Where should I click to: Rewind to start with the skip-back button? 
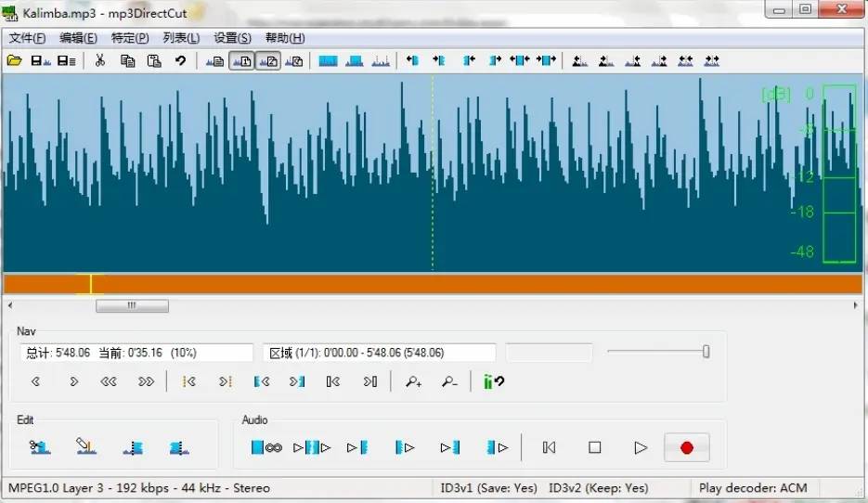coord(550,447)
